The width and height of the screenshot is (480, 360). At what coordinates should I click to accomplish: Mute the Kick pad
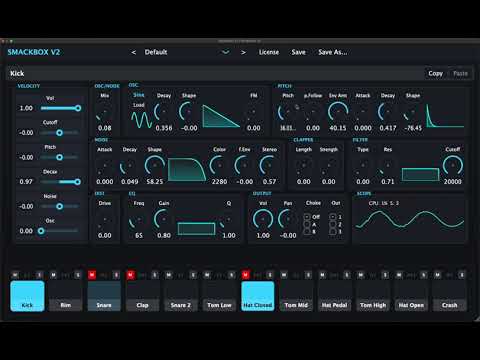[15, 275]
